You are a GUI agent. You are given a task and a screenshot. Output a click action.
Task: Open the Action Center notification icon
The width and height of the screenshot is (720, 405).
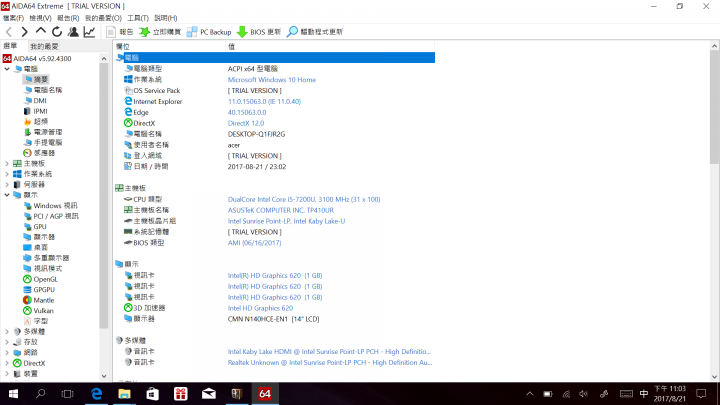pyautogui.click(x=701, y=394)
